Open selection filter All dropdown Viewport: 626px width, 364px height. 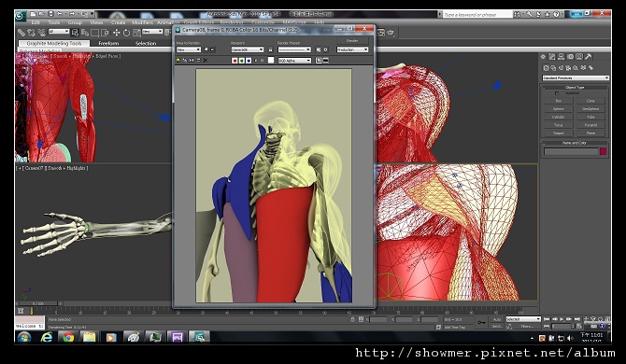point(59,32)
